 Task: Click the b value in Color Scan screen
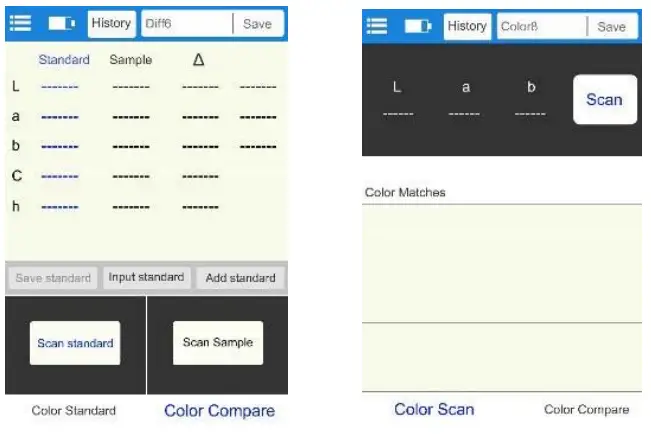(x=530, y=113)
